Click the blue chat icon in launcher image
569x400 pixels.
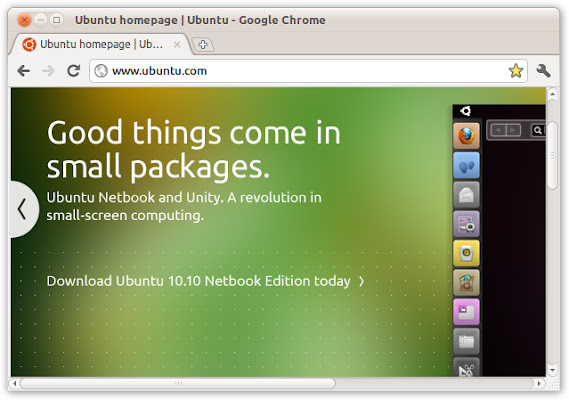coord(466,165)
